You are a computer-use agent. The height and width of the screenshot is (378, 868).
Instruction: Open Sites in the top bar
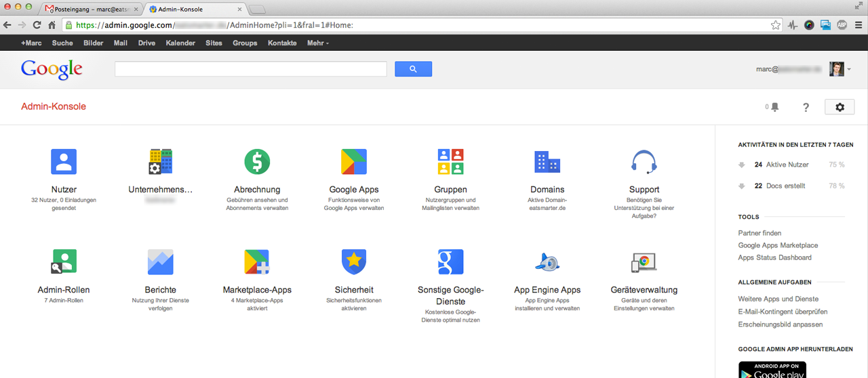point(214,43)
